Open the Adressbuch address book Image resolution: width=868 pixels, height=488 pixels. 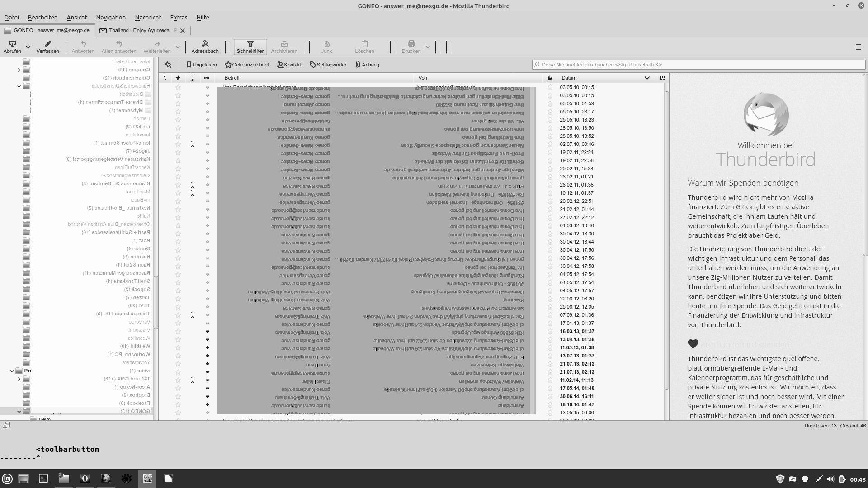point(205,47)
